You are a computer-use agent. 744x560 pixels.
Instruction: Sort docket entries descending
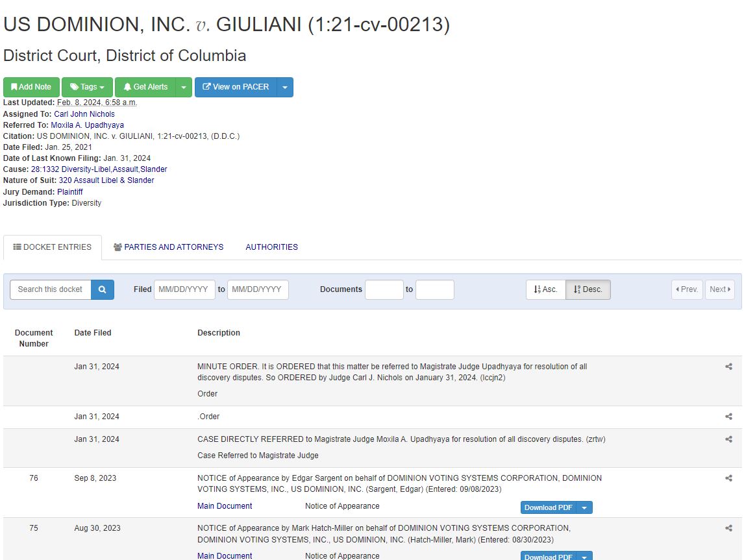[x=588, y=289]
